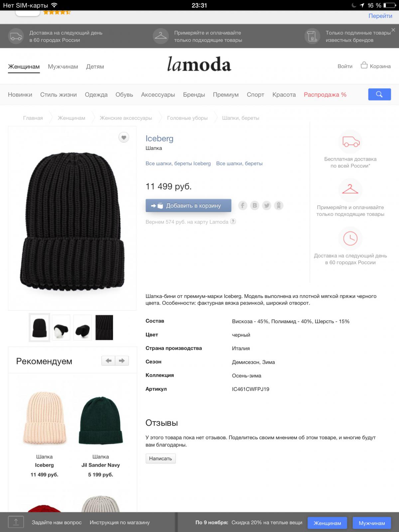Viewport: 399px width, 532px height.
Task: Share product on Twitter
Action: [x=267, y=205]
